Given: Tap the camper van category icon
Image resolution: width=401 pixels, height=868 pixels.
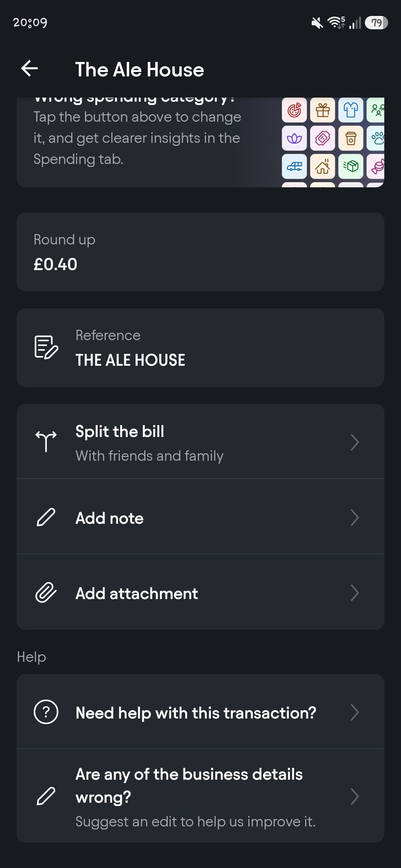Looking at the screenshot, I should tap(294, 167).
